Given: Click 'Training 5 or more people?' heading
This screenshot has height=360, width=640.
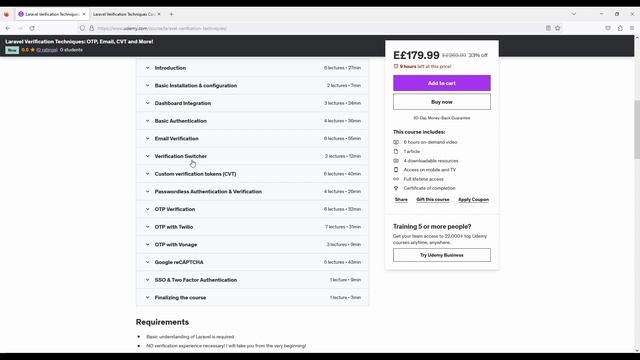Looking at the screenshot, I should point(432,227).
